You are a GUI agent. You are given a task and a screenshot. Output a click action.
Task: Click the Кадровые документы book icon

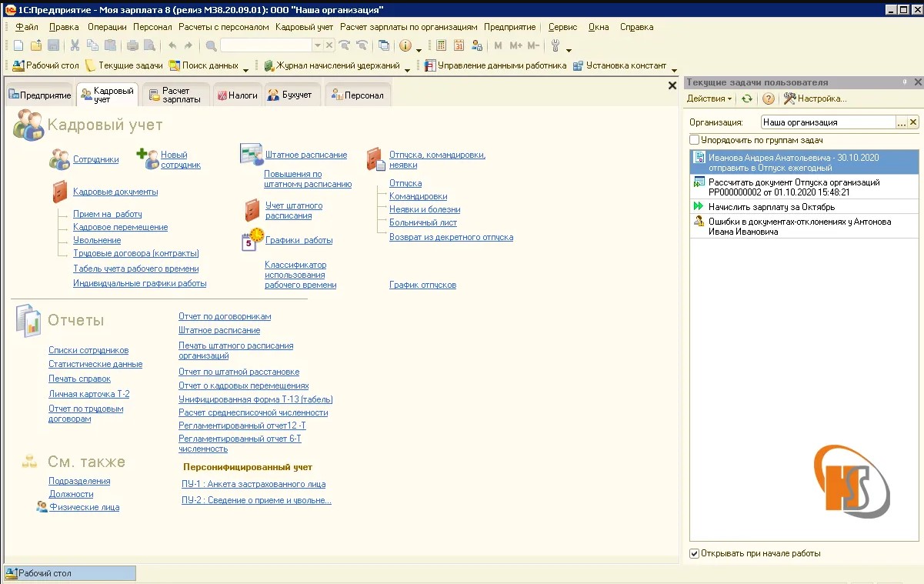coord(60,192)
